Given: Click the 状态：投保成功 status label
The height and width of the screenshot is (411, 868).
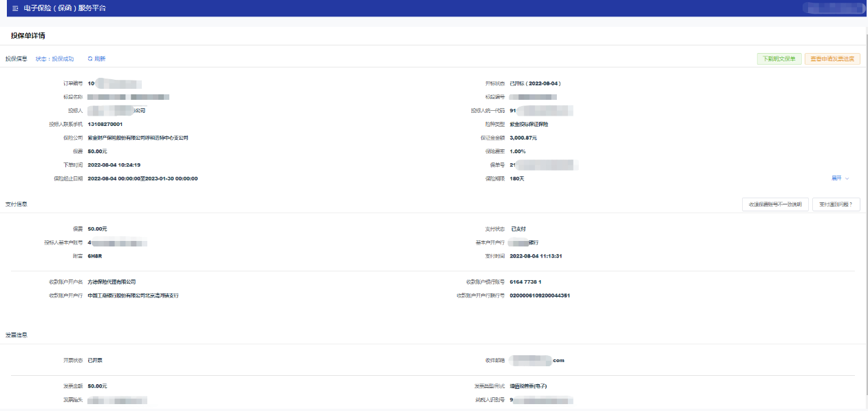Looking at the screenshot, I should pyautogui.click(x=54, y=59).
